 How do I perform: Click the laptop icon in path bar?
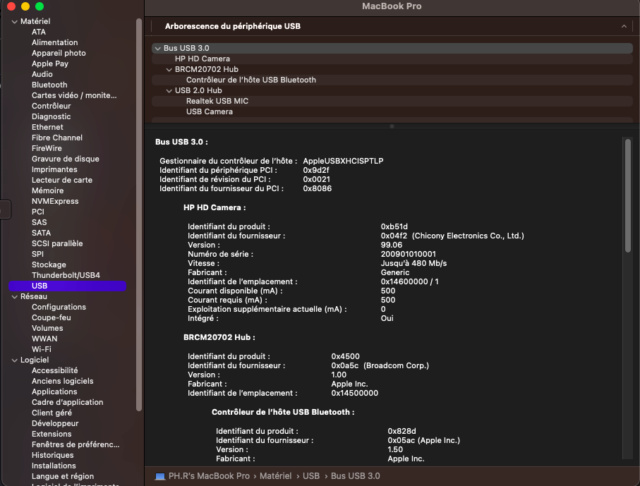[x=160, y=477]
